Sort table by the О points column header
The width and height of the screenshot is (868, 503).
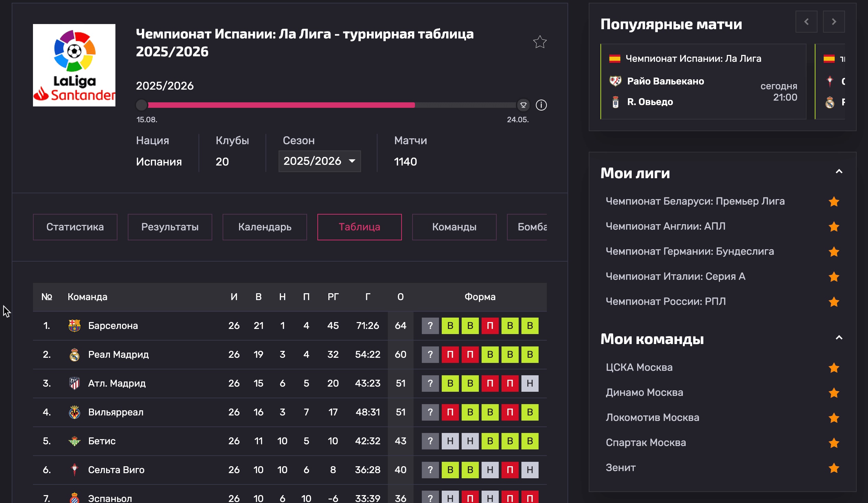[400, 297]
